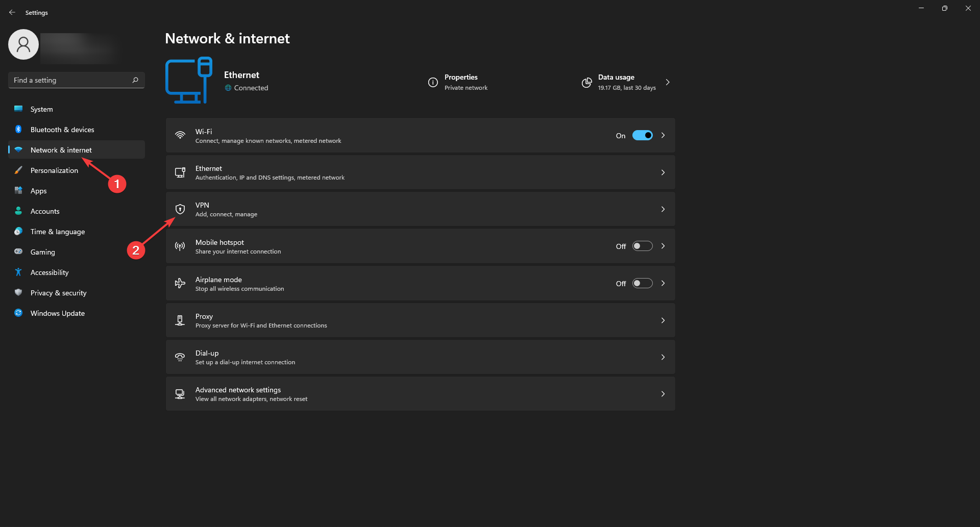Click Accounts label in sidebar
Screen dimensions: 980x527
pyautogui.click(x=45, y=211)
